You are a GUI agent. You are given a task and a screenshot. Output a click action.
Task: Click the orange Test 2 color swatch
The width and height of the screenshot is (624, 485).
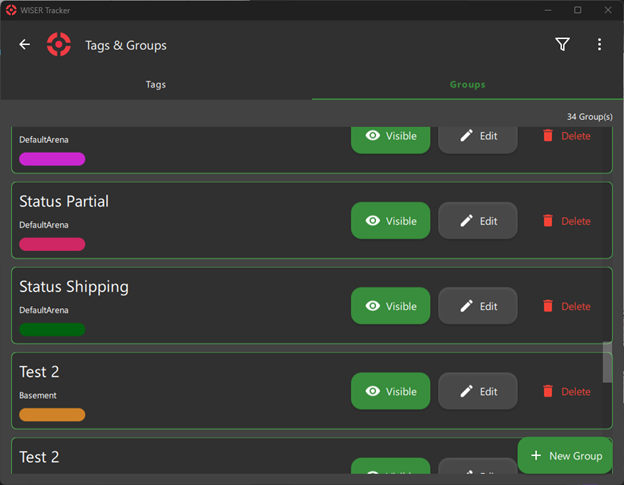pos(52,414)
